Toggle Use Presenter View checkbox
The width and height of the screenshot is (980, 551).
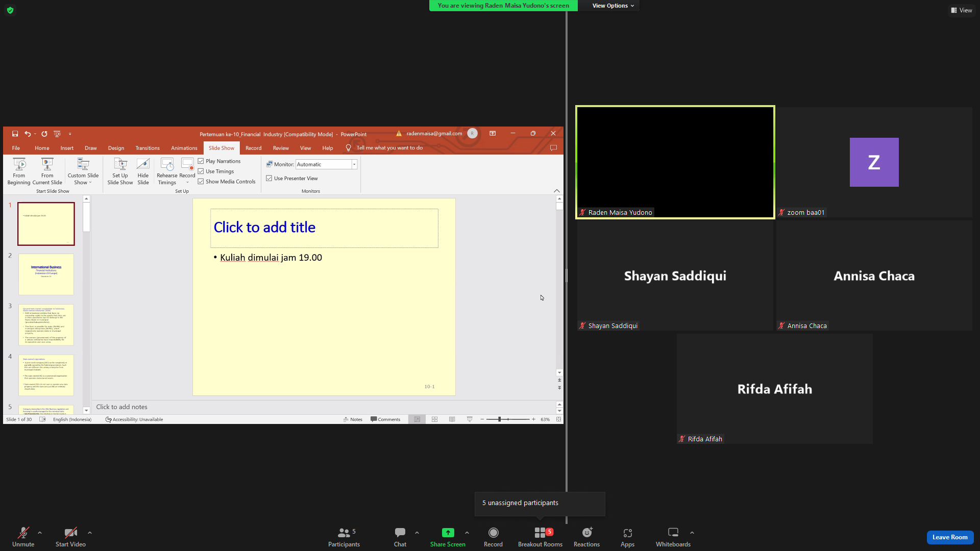269,179
